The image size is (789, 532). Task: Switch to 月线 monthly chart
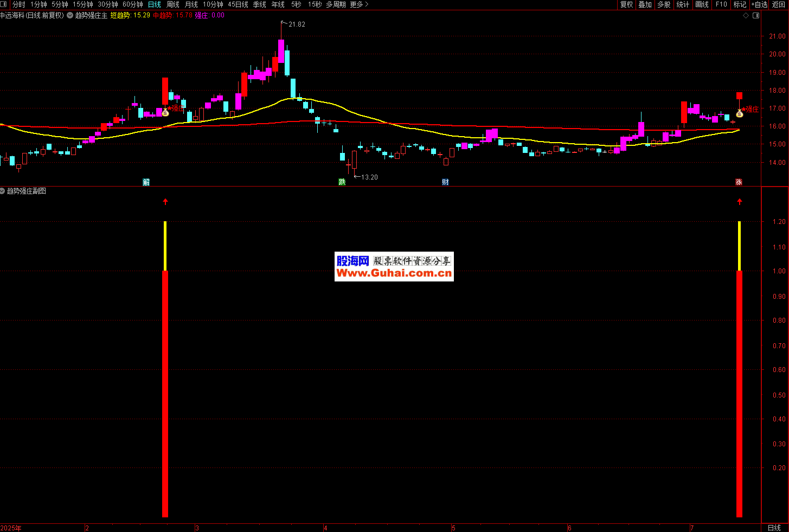[x=191, y=4]
